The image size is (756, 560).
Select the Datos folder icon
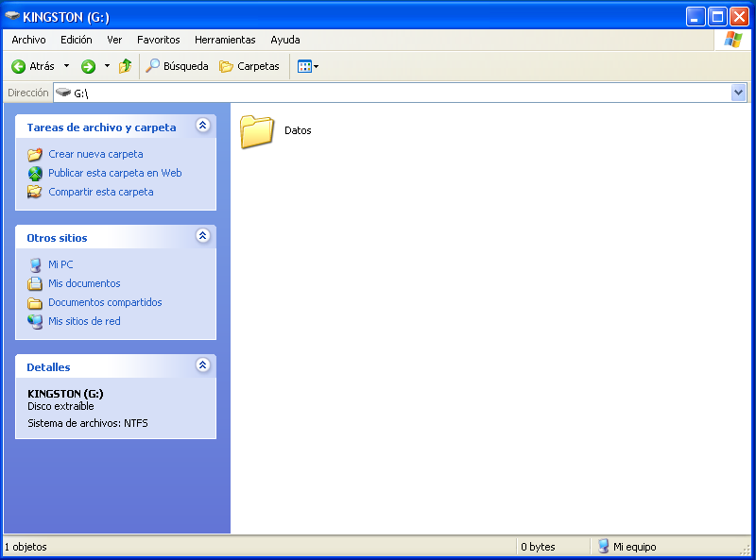[x=257, y=131]
